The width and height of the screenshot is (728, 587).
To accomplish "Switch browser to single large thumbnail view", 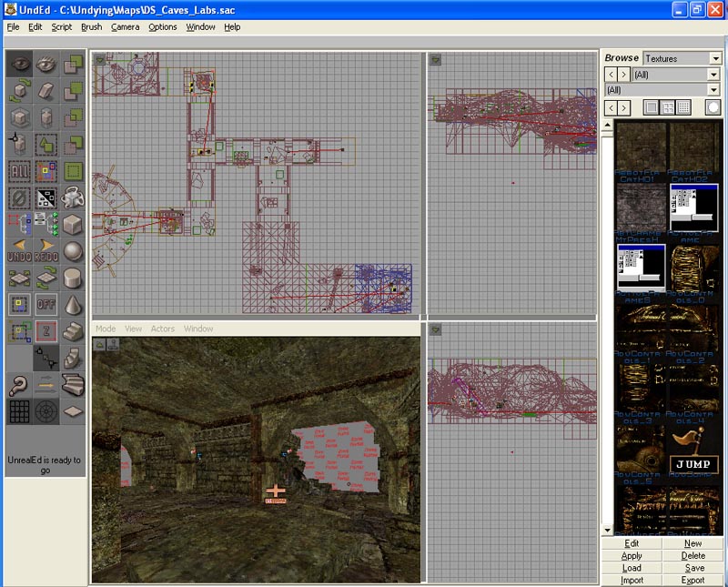I will click(652, 107).
